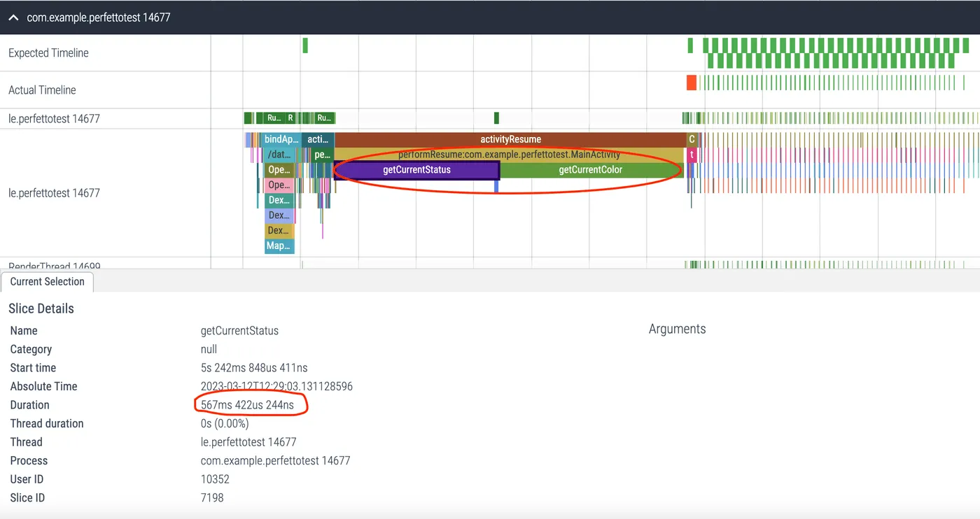The image size is (980, 519).
Task: Select the performResume MainActivity slice
Action: tap(509, 155)
